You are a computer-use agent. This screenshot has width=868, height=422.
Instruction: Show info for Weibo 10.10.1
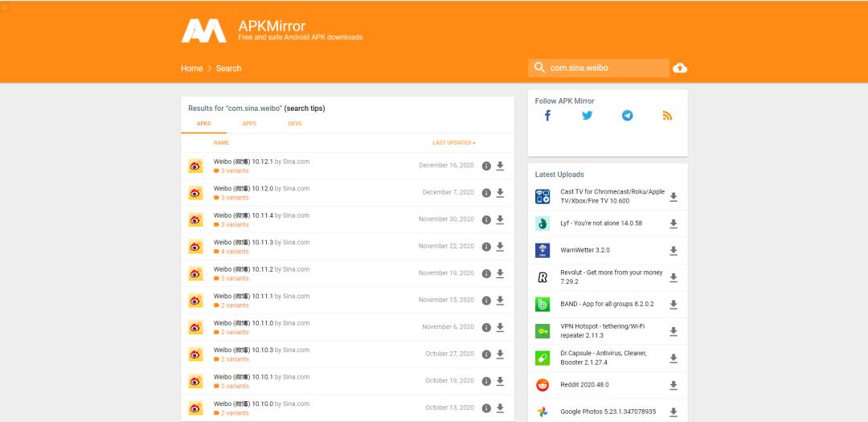[486, 382]
